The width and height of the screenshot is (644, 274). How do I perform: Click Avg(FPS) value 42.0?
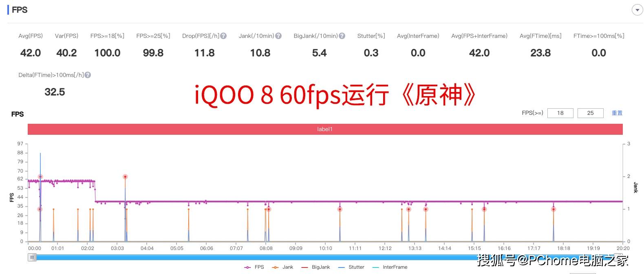pyautogui.click(x=31, y=53)
